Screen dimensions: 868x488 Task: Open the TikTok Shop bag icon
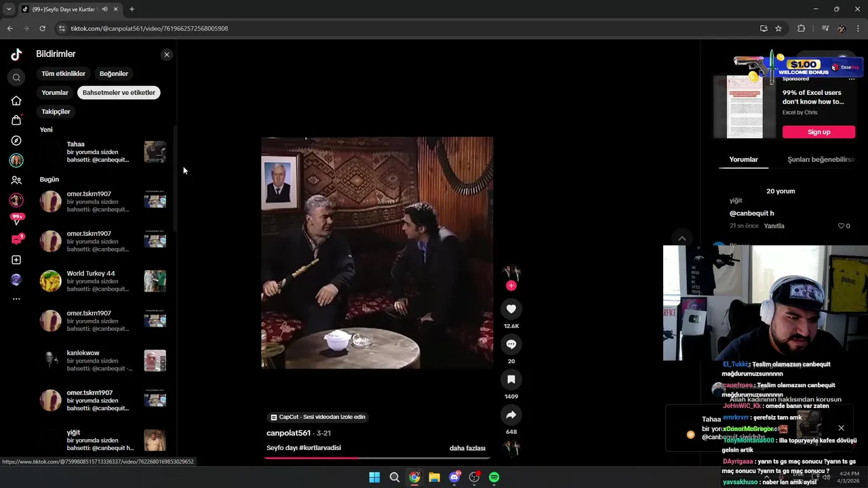pyautogui.click(x=16, y=120)
